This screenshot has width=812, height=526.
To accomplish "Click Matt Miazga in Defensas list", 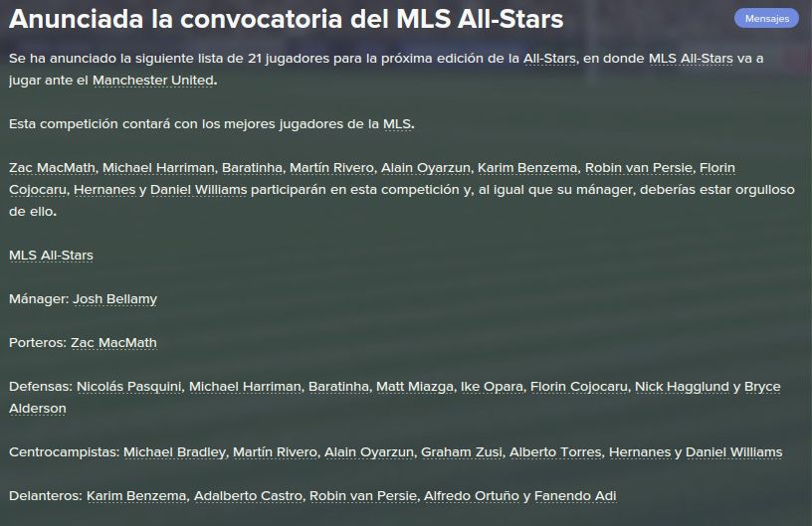I will [x=415, y=387].
